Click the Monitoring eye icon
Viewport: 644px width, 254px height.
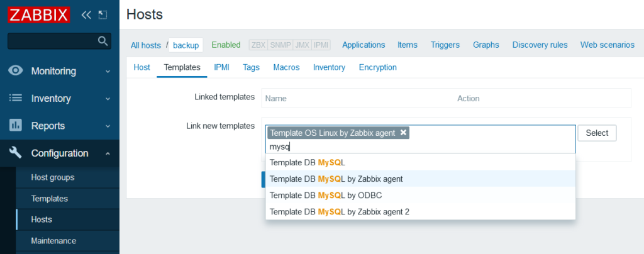pyautogui.click(x=16, y=71)
